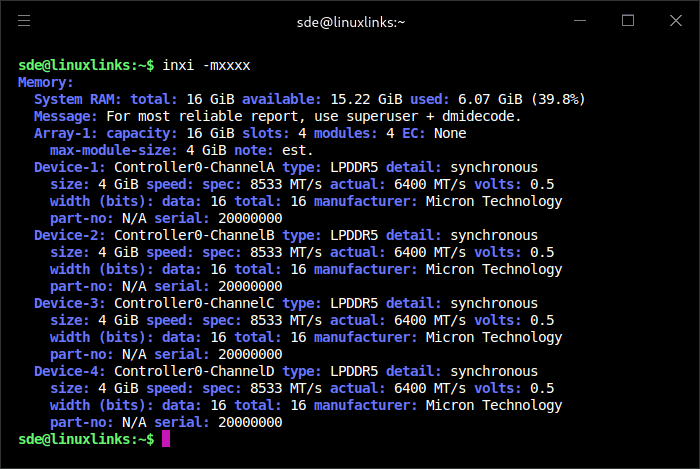
Task: Click the Controller0-ChannelC text
Action: coord(194,303)
